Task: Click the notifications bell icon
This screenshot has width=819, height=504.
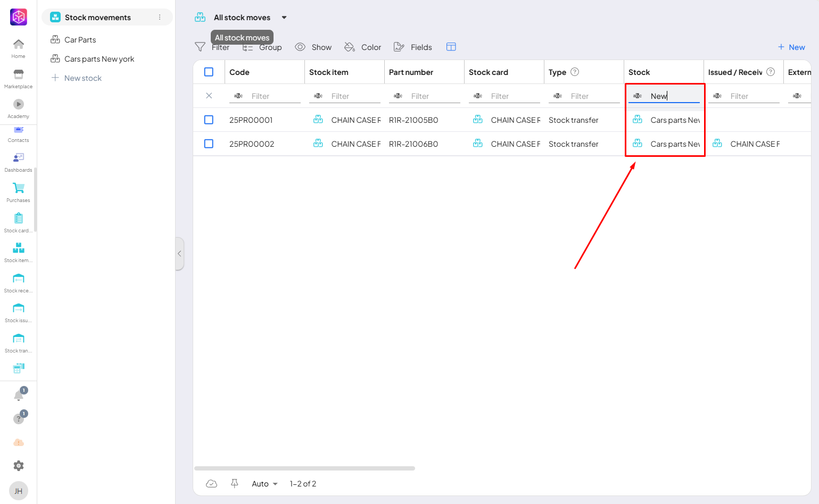Action: pyautogui.click(x=19, y=396)
